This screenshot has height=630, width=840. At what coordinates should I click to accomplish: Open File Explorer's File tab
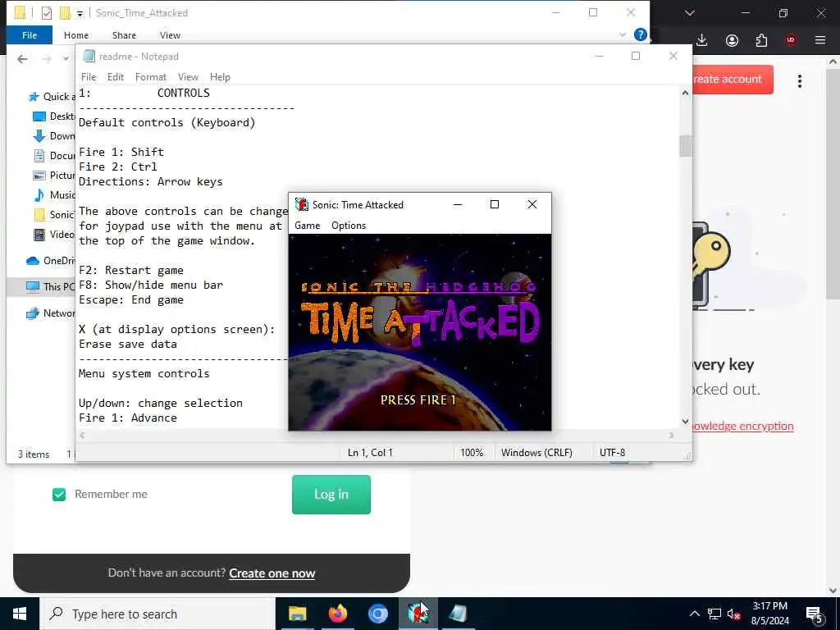click(30, 35)
